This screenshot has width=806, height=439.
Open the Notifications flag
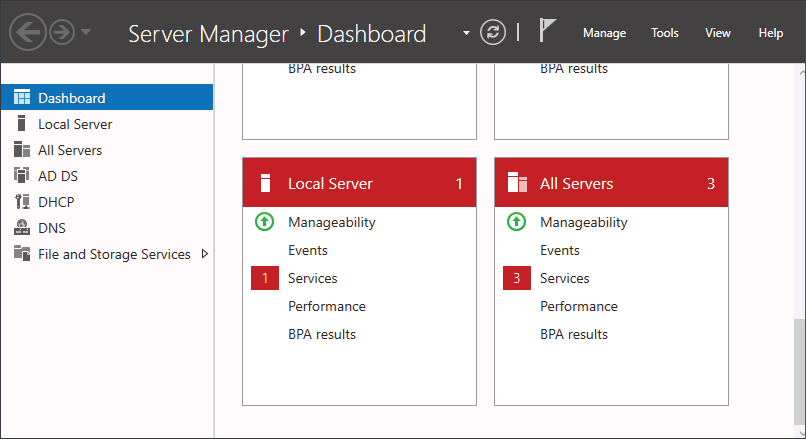[x=547, y=30]
